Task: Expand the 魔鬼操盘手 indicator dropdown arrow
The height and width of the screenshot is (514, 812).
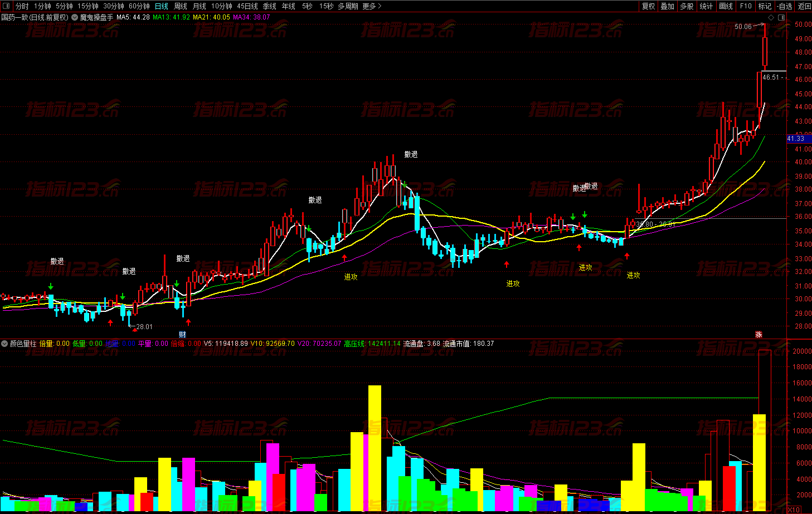Action: [x=75, y=17]
